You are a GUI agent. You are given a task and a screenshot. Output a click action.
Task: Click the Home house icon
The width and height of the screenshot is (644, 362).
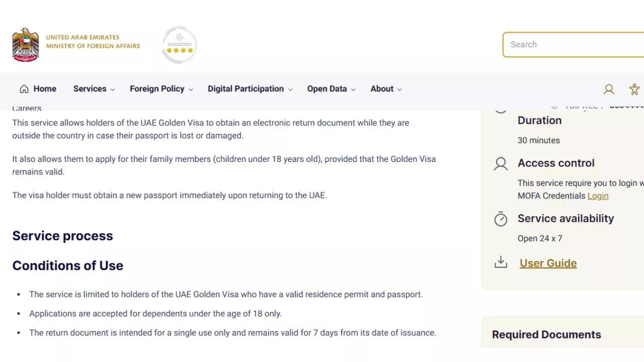click(x=24, y=89)
